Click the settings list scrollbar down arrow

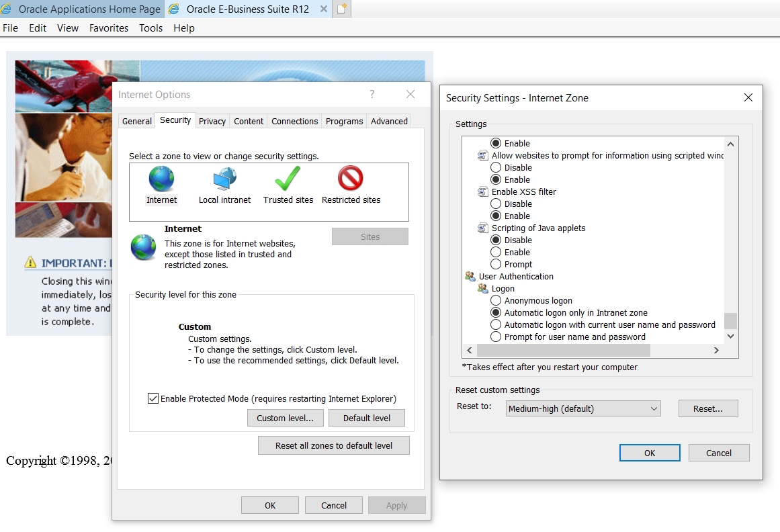730,337
